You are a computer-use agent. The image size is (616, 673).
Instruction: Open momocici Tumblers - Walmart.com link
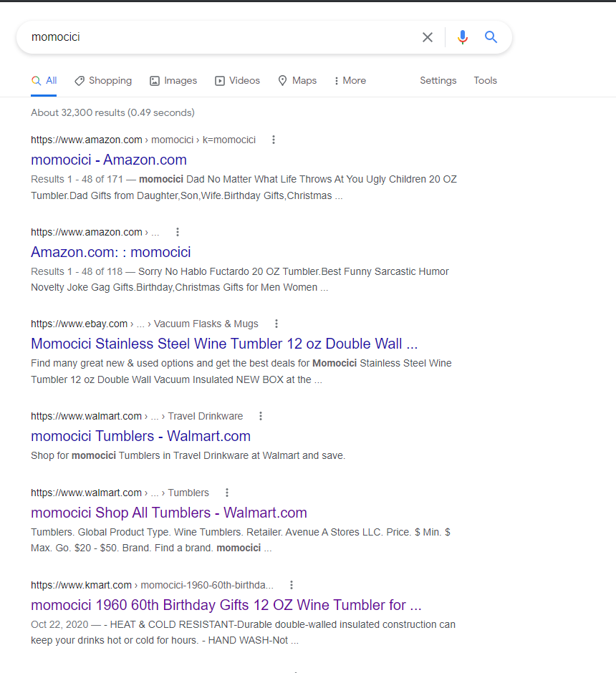140,436
